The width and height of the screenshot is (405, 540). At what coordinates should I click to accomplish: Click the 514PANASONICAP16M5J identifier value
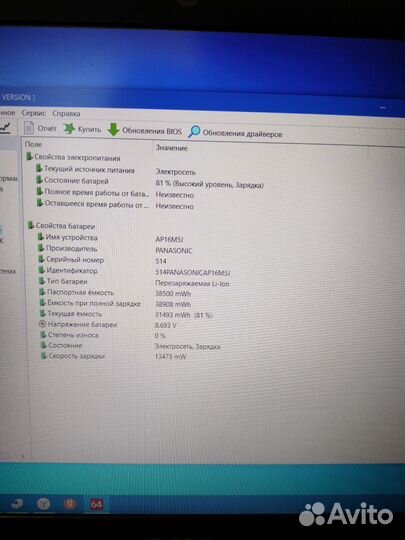(x=193, y=272)
